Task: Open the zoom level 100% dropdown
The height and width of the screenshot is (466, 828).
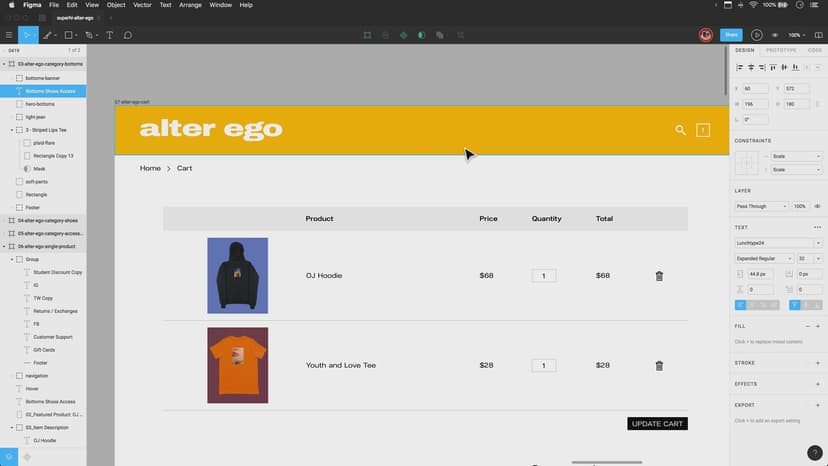Action: point(799,35)
